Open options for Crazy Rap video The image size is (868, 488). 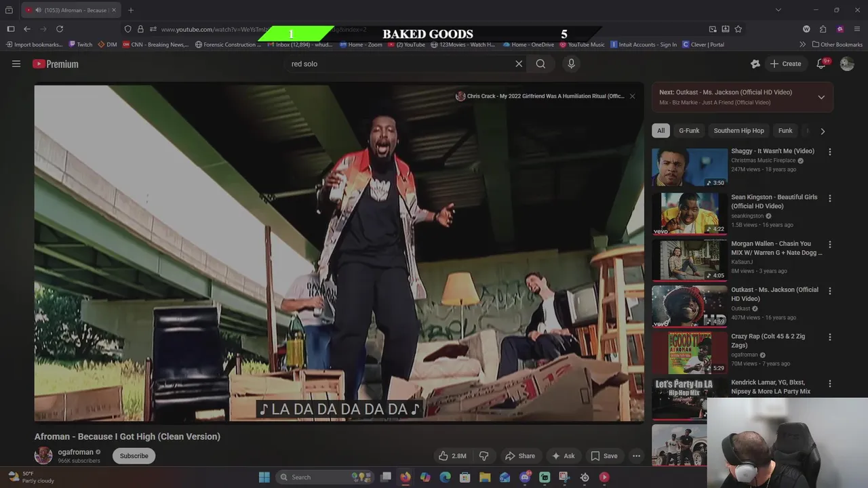(x=829, y=337)
